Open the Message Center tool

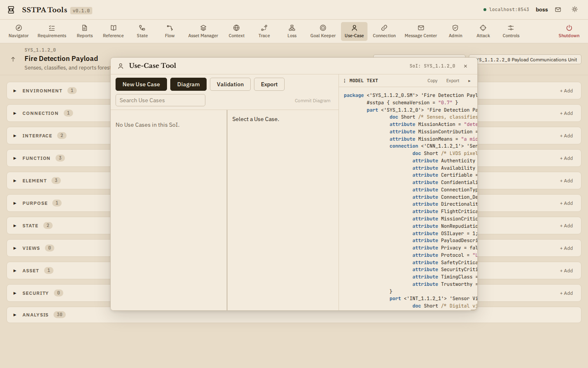tap(421, 31)
